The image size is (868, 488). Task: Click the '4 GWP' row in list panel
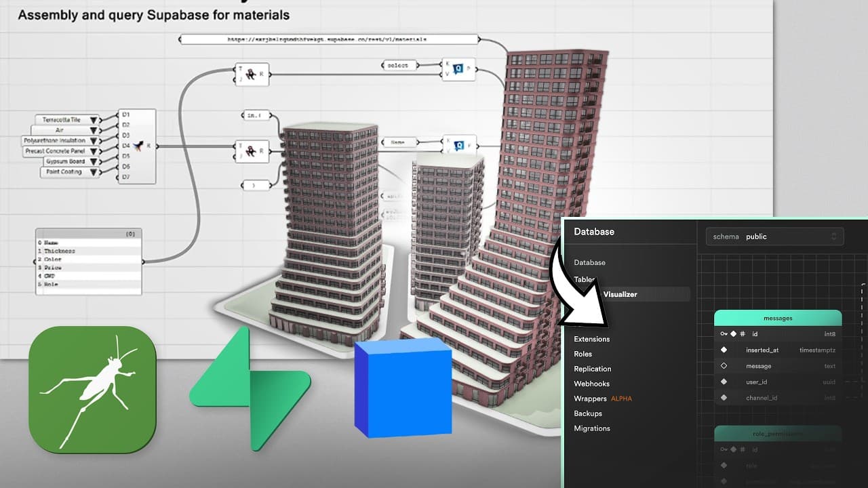[x=88, y=276]
